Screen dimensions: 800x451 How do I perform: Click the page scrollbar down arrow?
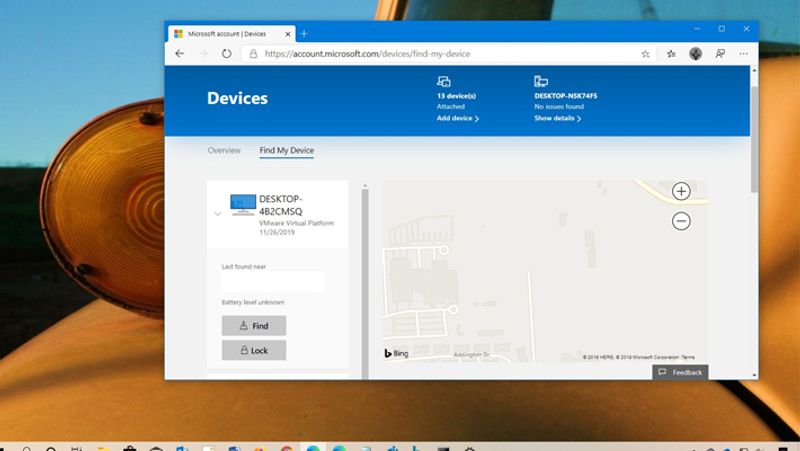754,375
